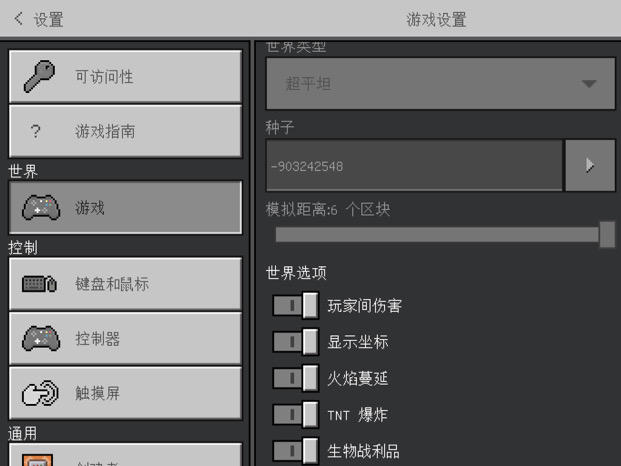
Task: Toggle the 生物战利品 switch
Action: [295, 451]
